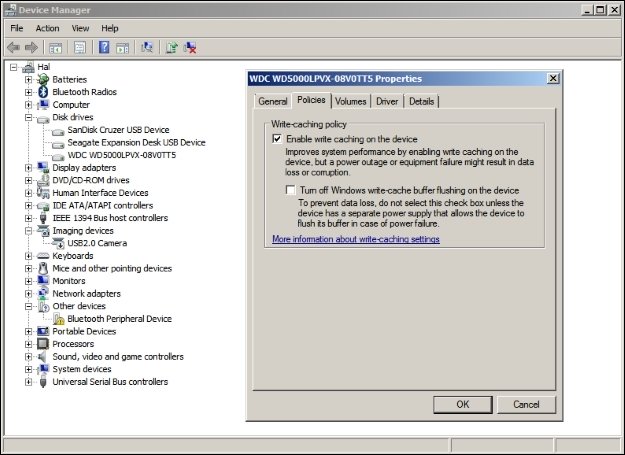Click the Properties toolbar icon
The width and height of the screenshot is (625, 455).
[80, 48]
